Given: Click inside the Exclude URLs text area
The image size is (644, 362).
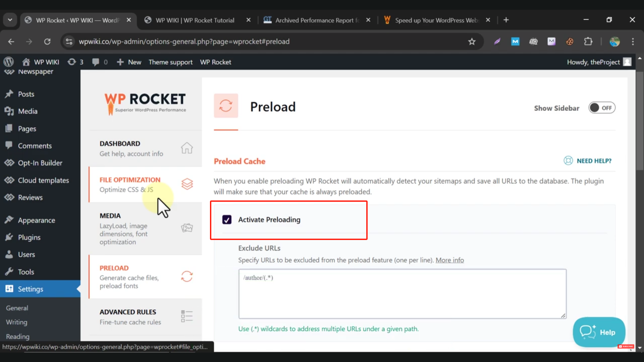Looking at the screenshot, I should (x=402, y=294).
